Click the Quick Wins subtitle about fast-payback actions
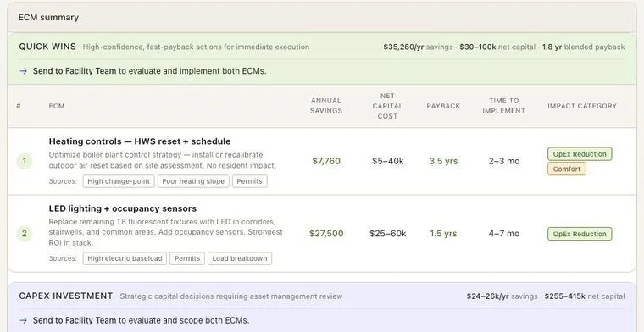Image resolution: width=644 pixels, height=332 pixels. [x=196, y=47]
